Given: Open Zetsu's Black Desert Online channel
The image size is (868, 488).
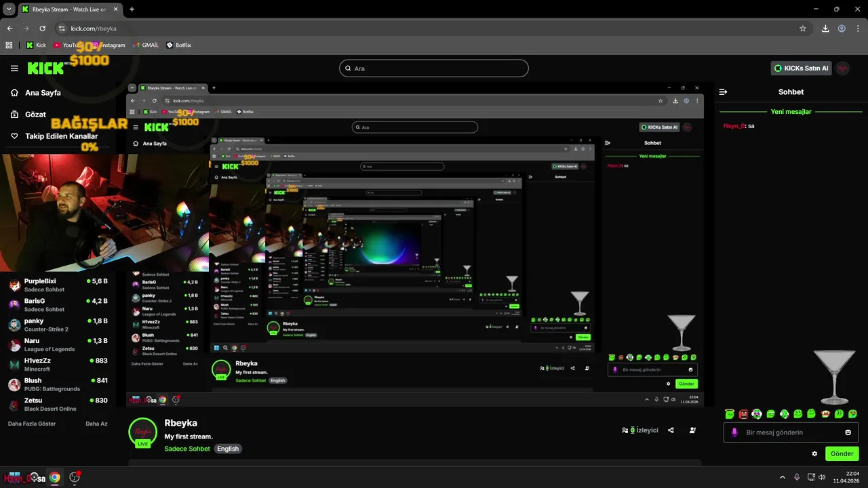Looking at the screenshot, I should pyautogui.click(x=58, y=405).
